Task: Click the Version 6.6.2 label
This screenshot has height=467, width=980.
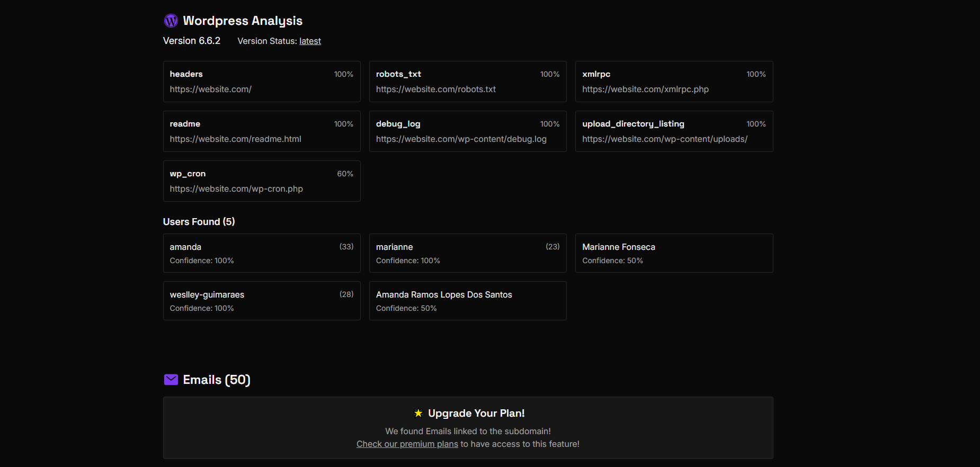Action: tap(192, 41)
